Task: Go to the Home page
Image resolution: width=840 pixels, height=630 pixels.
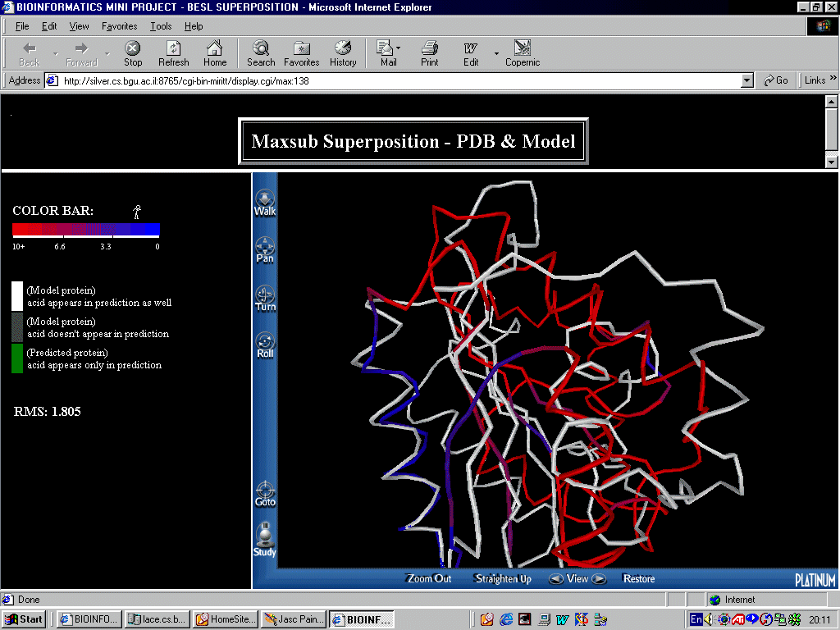Action: pos(215,53)
